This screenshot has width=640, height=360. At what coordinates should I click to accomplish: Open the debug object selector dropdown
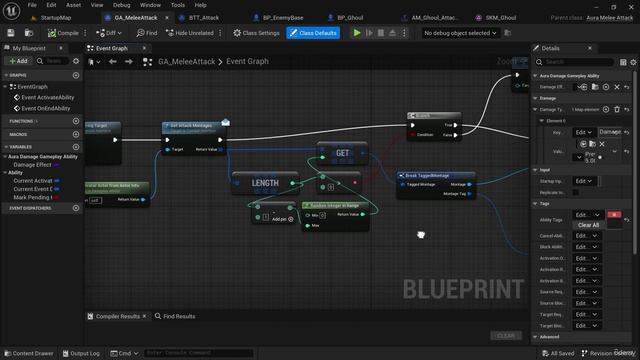460,33
